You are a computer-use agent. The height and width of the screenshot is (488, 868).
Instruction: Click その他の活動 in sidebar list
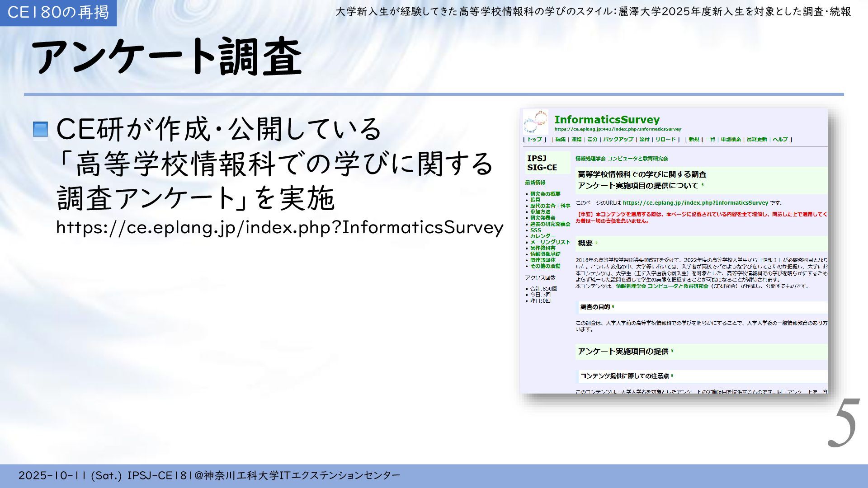point(545,266)
